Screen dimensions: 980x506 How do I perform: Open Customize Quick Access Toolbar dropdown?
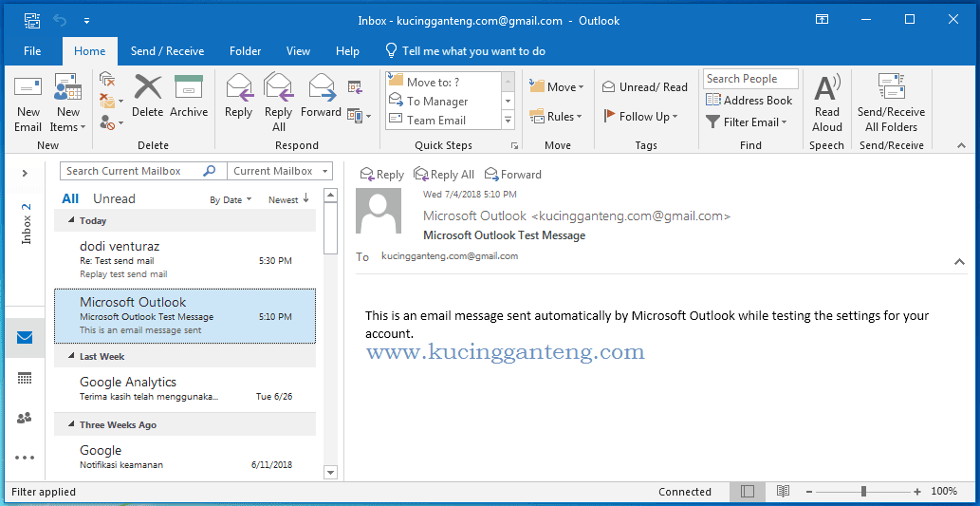coord(87,20)
